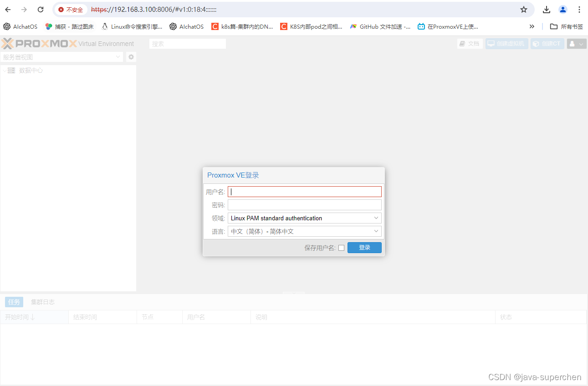Open the Chrome three-dot menu

click(579, 10)
